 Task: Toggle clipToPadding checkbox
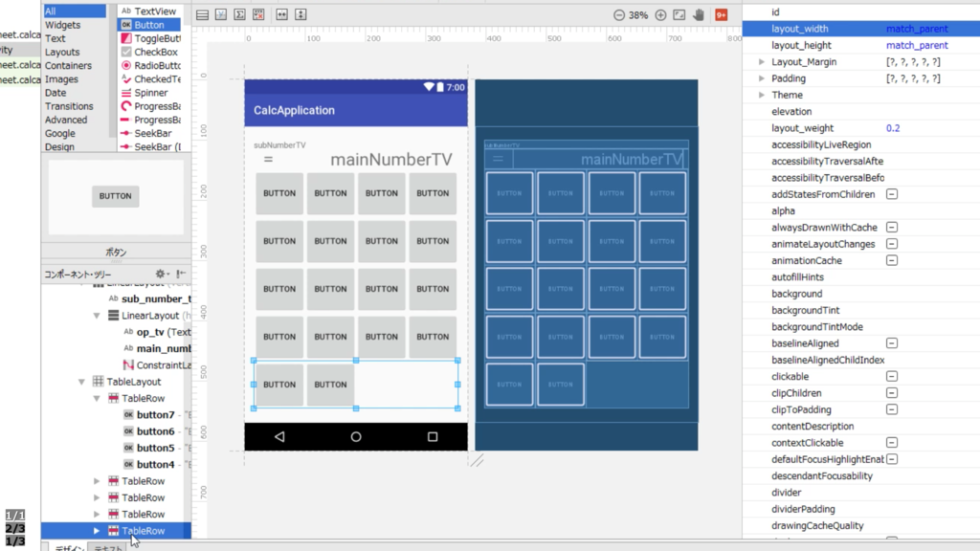click(x=892, y=409)
